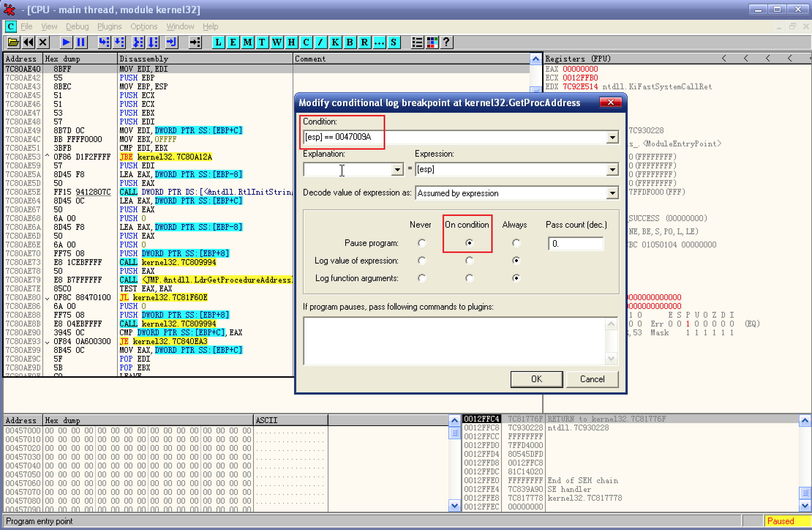
Task: Click the Open file folder icon
Action: tap(13, 42)
